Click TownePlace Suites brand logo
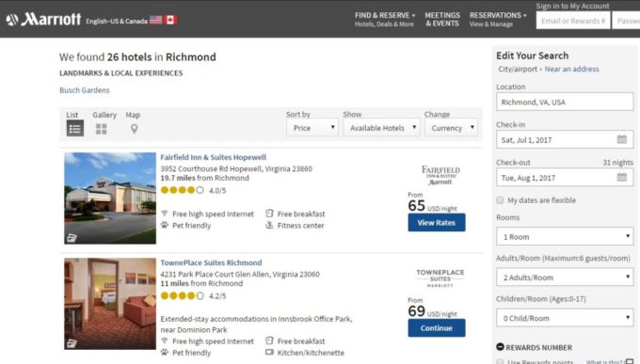Screen dimensions: 640x364 (440, 277)
